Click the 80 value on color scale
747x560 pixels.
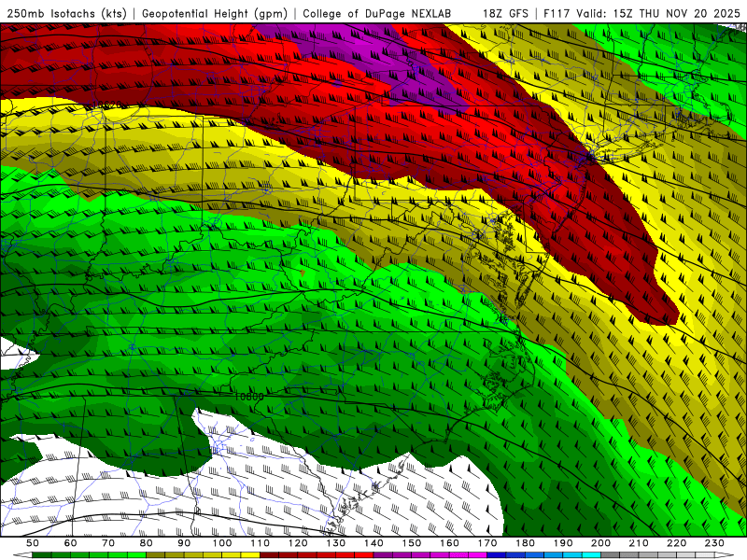pyautogui.click(x=147, y=543)
